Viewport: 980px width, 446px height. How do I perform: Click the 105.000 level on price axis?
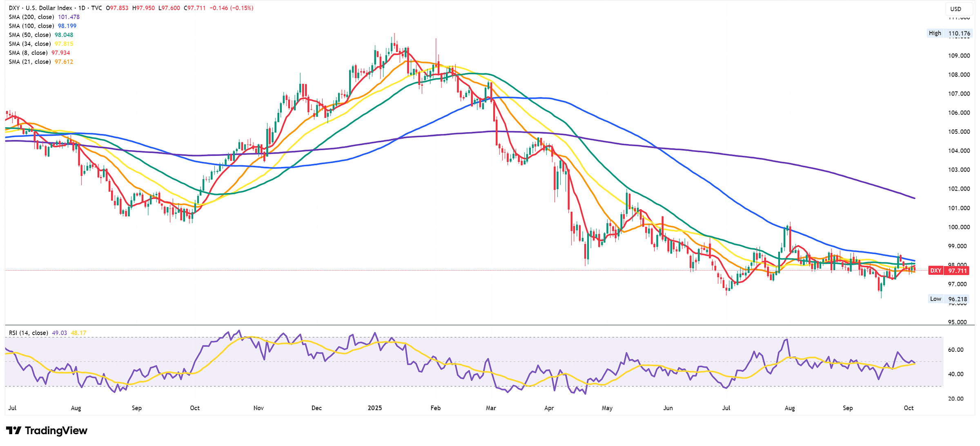click(x=958, y=132)
